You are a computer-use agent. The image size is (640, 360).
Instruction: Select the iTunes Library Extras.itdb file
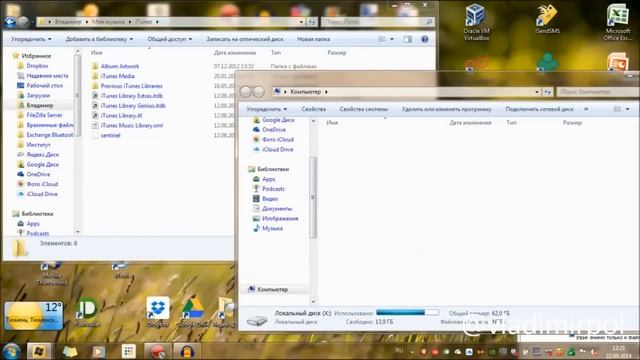(131, 96)
